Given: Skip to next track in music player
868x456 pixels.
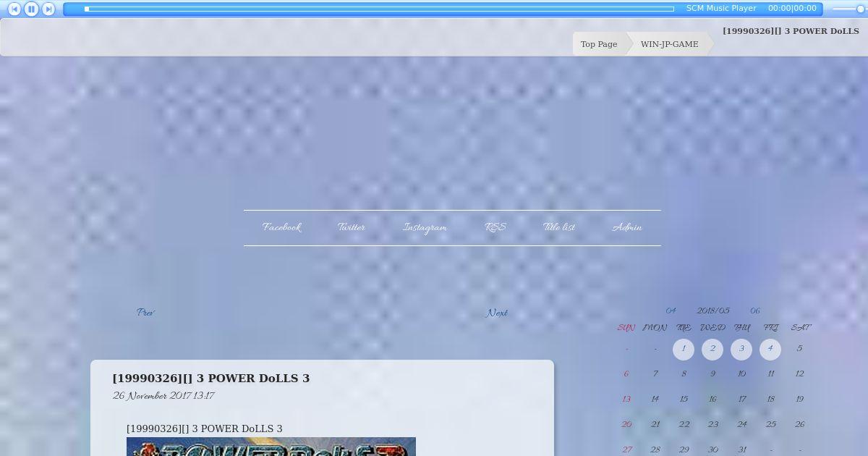Looking at the screenshot, I should pyautogui.click(x=48, y=9).
